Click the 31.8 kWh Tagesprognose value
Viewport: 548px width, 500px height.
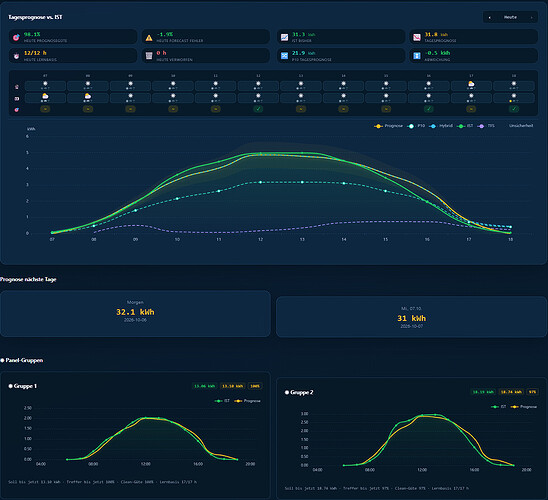coord(436,34)
